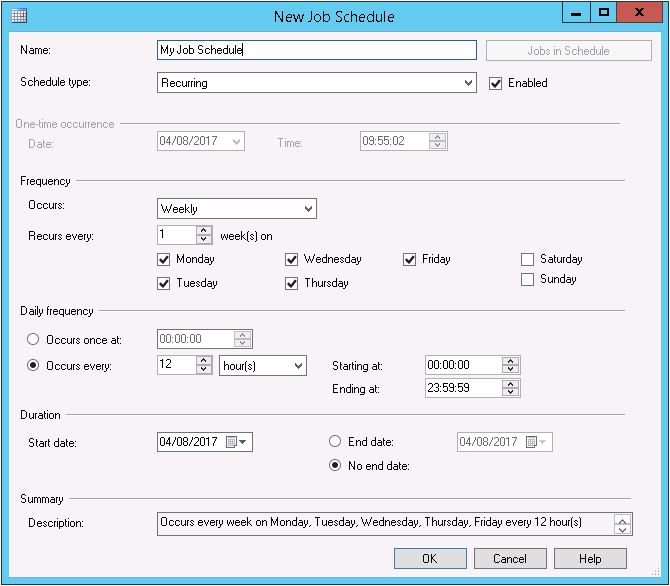This screenshot has height=586, width=670.
Task: Uncheck the Enabled checkbox
Action: pyautogui.click(x=495, y=83)
